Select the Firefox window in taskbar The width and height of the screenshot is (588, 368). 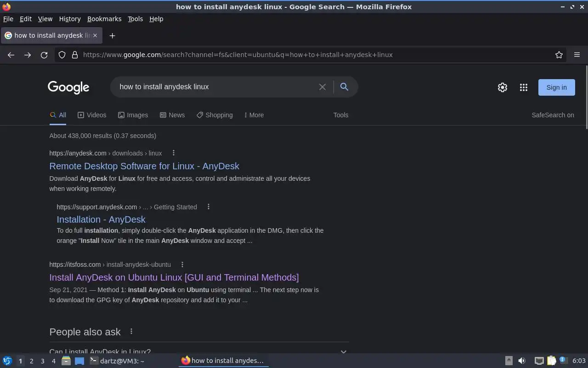click(224, 361)
